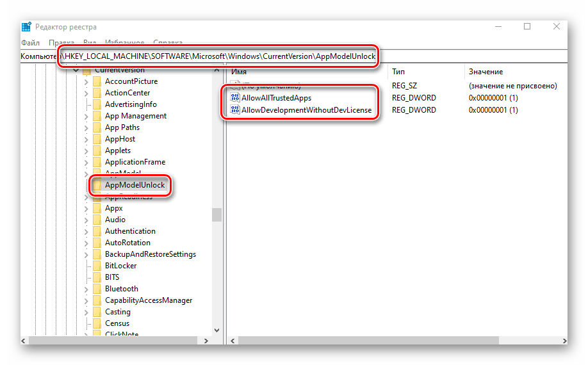588x365 pixels.
Task: Click the AllowAllTrustedApps DWORD value icon
Action: pos(235,98)
